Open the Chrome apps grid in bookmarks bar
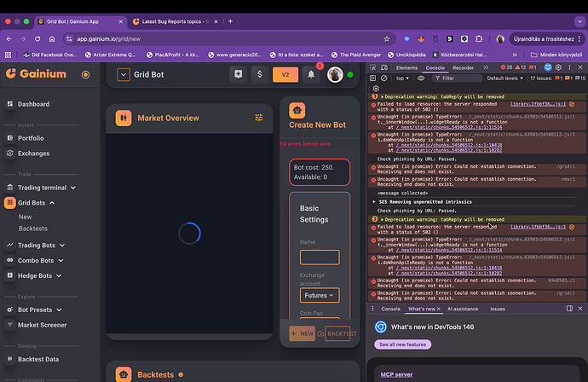 click(8, 55)
